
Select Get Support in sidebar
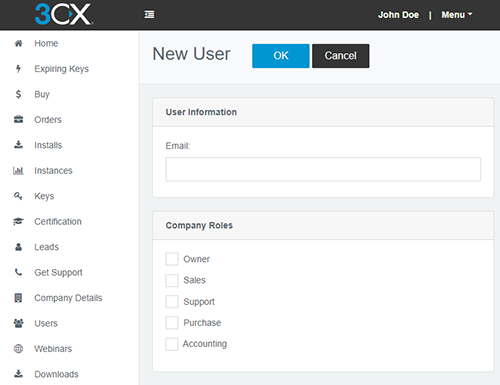point(58,272)
